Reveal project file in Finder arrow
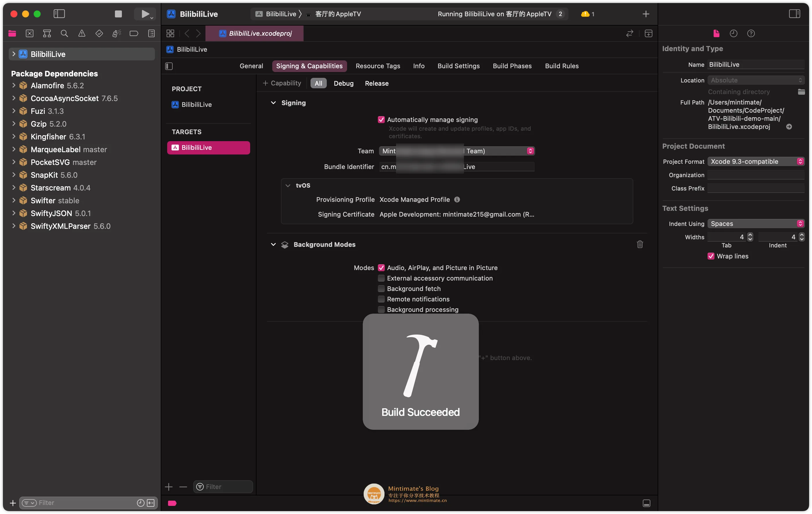The image size is (812, 514). tap(789, 127)
